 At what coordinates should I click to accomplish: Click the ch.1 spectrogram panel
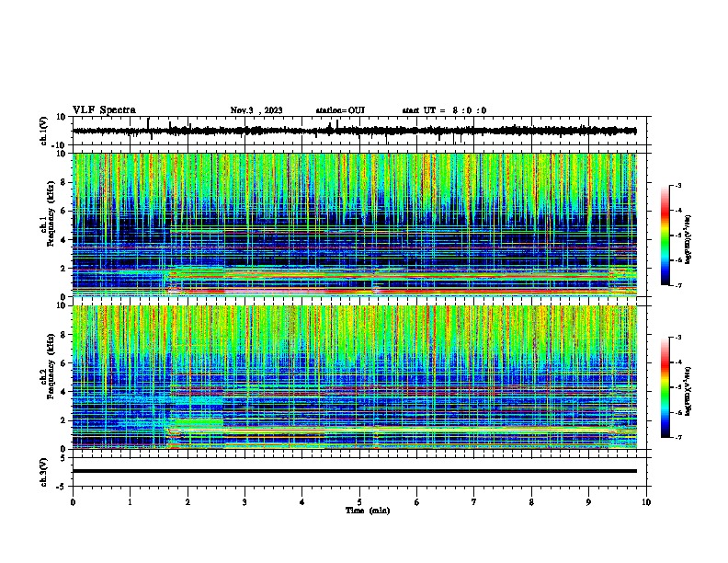pos(355,224)
